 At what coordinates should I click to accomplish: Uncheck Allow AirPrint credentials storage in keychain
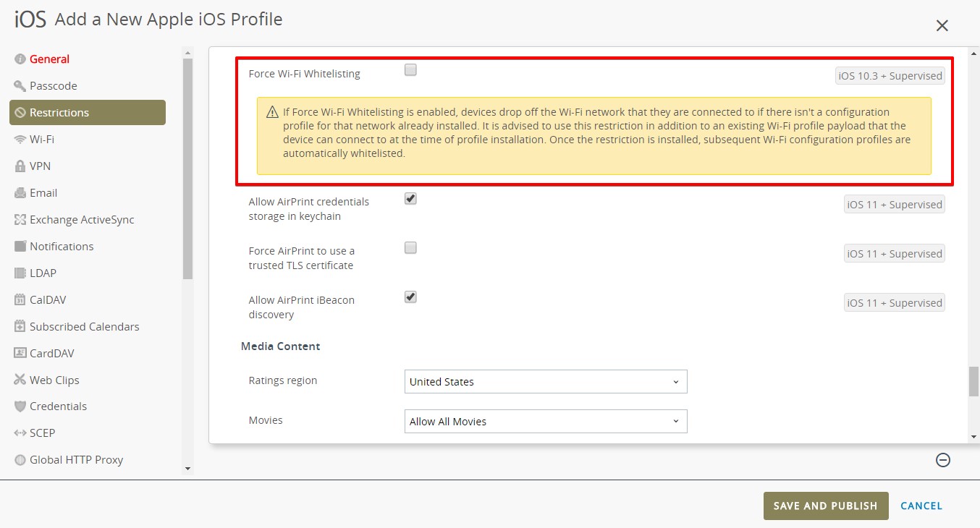pos(410,199)
